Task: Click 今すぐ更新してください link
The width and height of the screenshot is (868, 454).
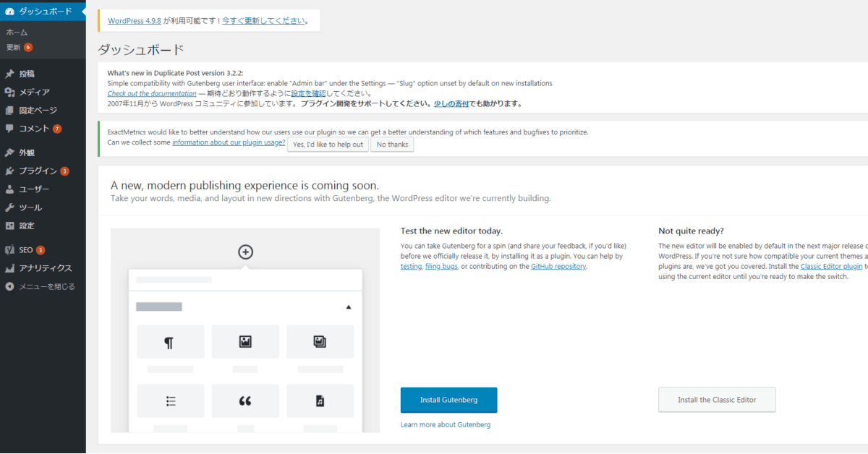Action: (263, 21)
